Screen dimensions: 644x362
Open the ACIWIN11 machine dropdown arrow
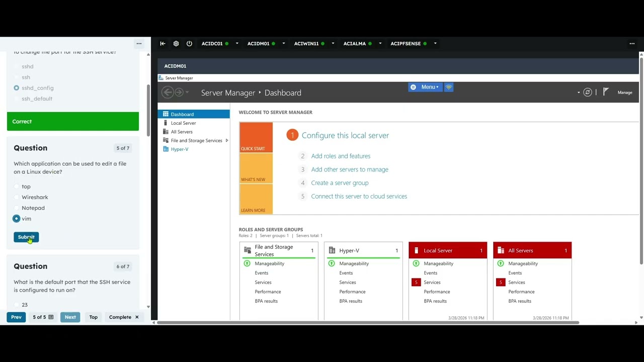tap(333, 44)
